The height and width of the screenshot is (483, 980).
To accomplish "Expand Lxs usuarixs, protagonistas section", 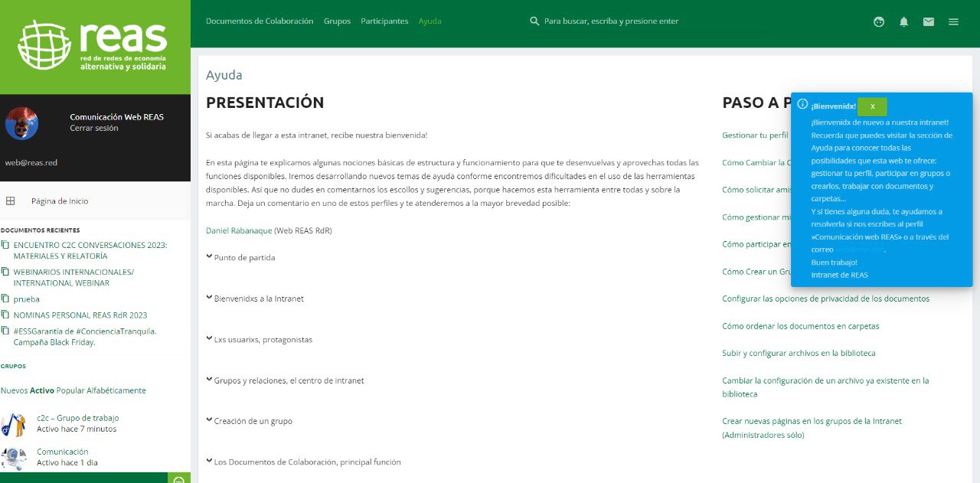I will (x=210, y=339).
